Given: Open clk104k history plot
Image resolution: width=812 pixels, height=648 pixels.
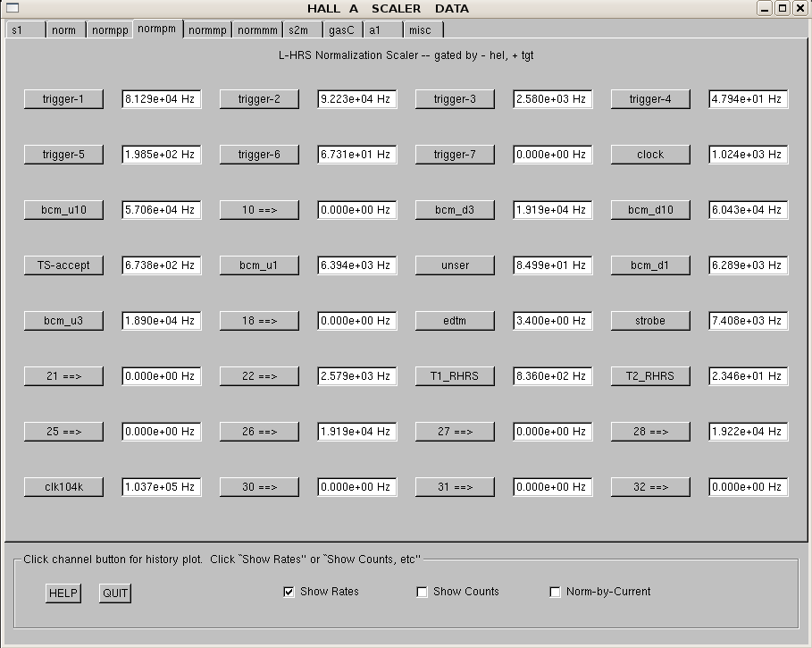Looking at the screenshot, I should point(63,487).
